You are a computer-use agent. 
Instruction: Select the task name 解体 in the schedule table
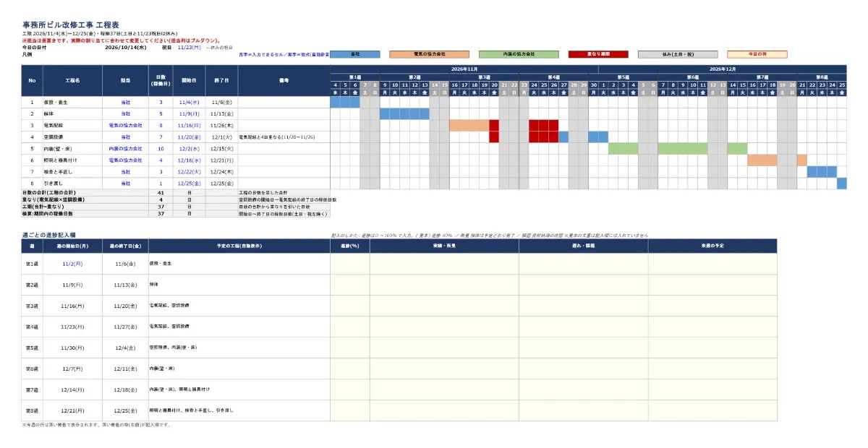[x=72, y=113]
